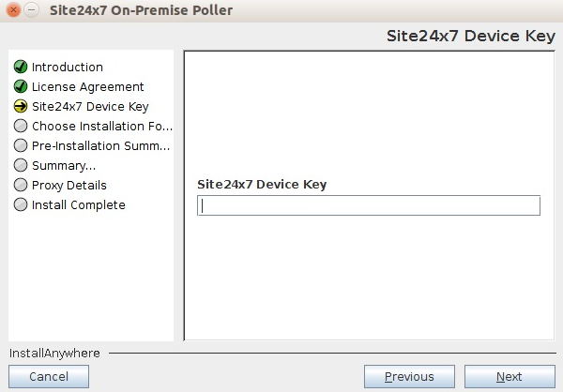The image size is (563, 392).
Task: Click the circle icon beside Choose Installation Folder
Action: (x=21, y=126)
